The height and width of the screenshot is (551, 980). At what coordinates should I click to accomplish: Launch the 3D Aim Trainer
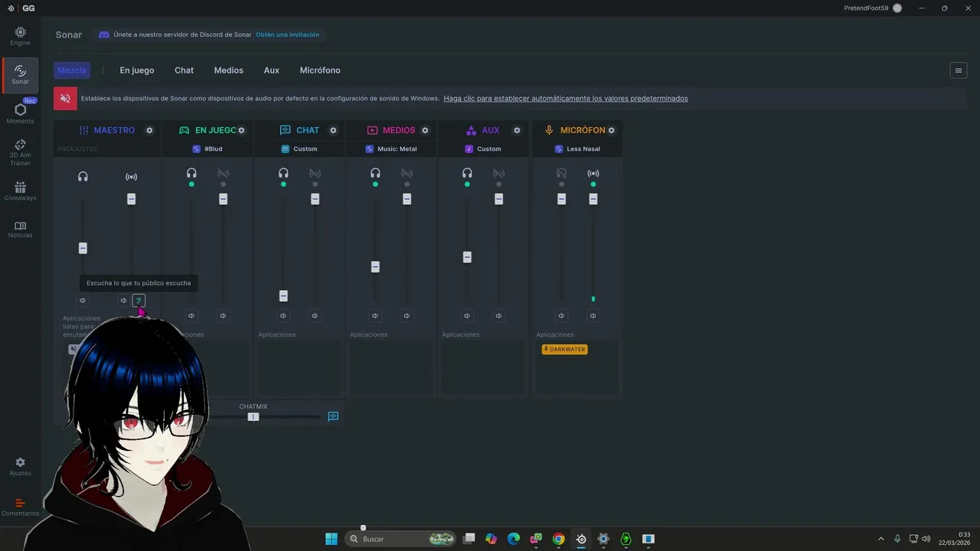click(x=20, y=152)
